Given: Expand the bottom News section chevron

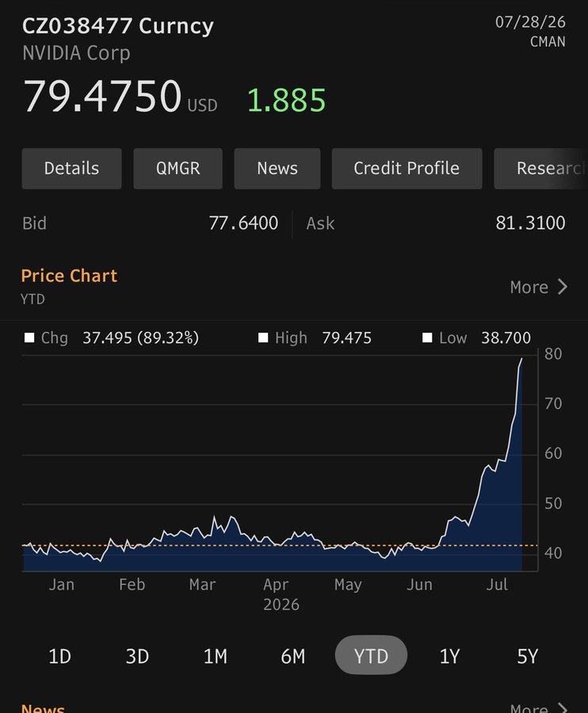Looking at the screenshot, I should [563, 707].
